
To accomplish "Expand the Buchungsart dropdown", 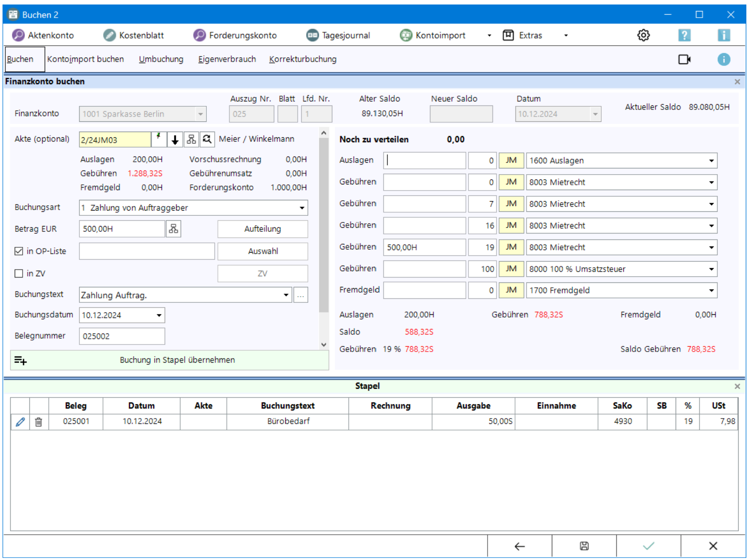I will tap(302, 208).
